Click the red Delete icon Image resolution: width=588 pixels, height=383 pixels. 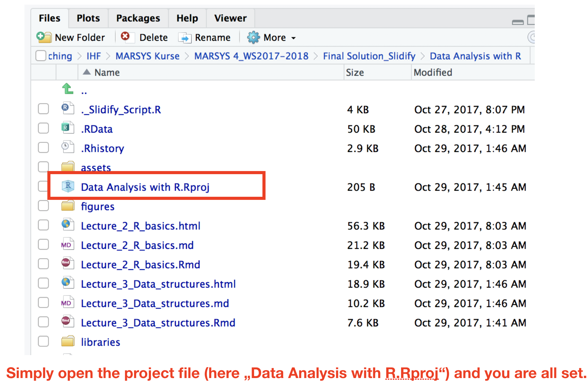pos(125,37)
